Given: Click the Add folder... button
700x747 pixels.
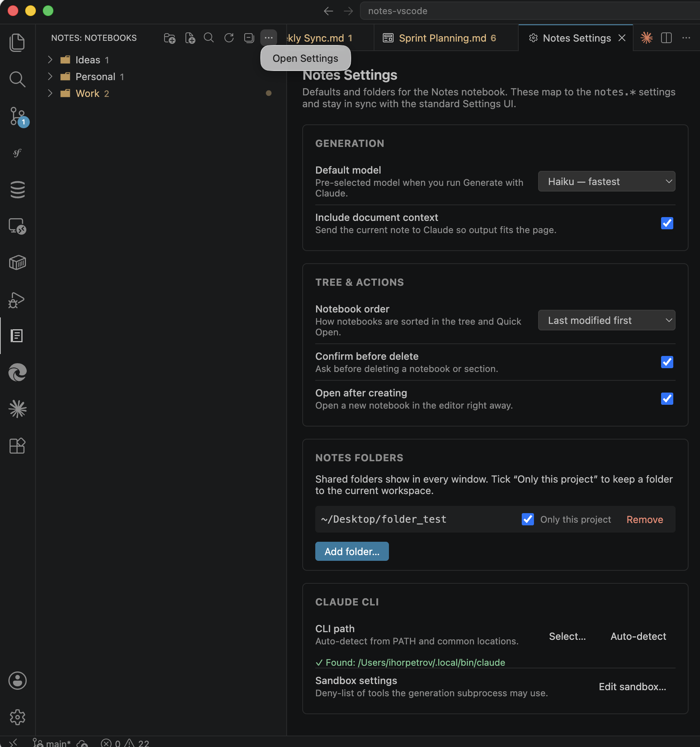Looking at the screenshot, I should point(352,552).
